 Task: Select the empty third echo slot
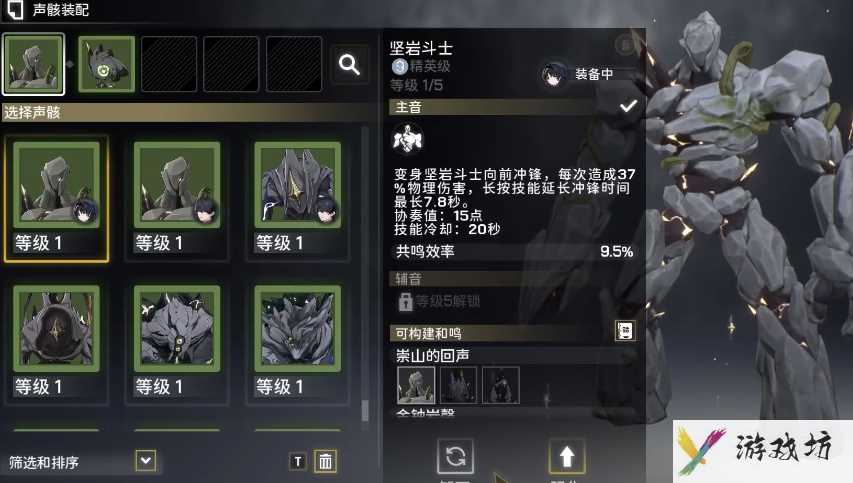point(169,64)
